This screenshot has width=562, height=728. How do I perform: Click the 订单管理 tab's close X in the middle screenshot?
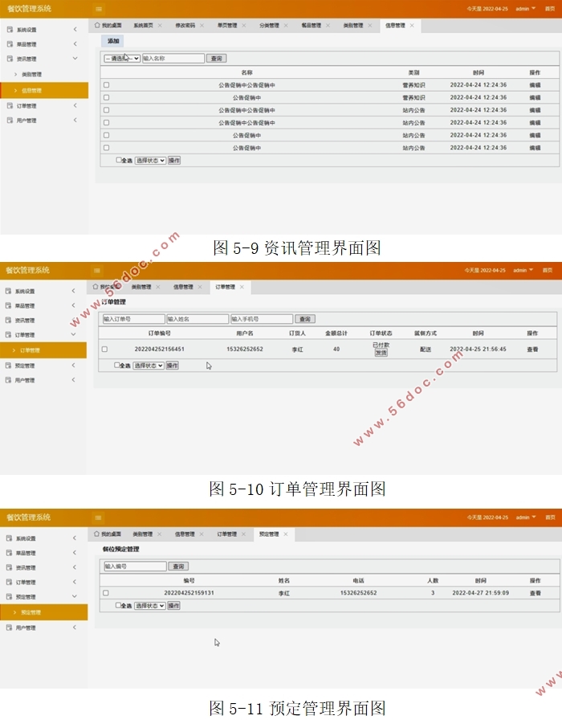[x=242, y=287]
